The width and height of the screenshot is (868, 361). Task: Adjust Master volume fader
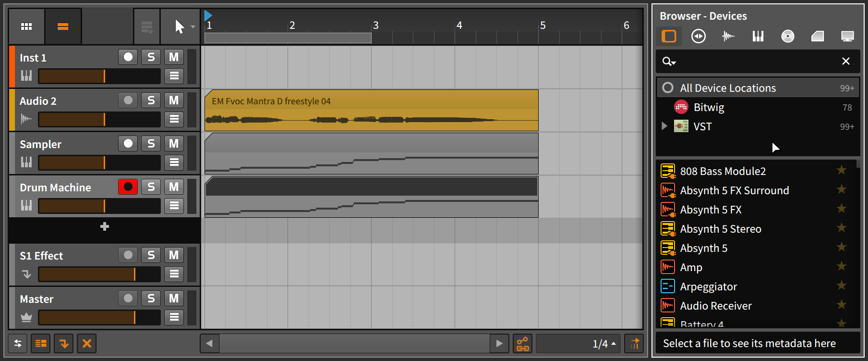[99, 317]
